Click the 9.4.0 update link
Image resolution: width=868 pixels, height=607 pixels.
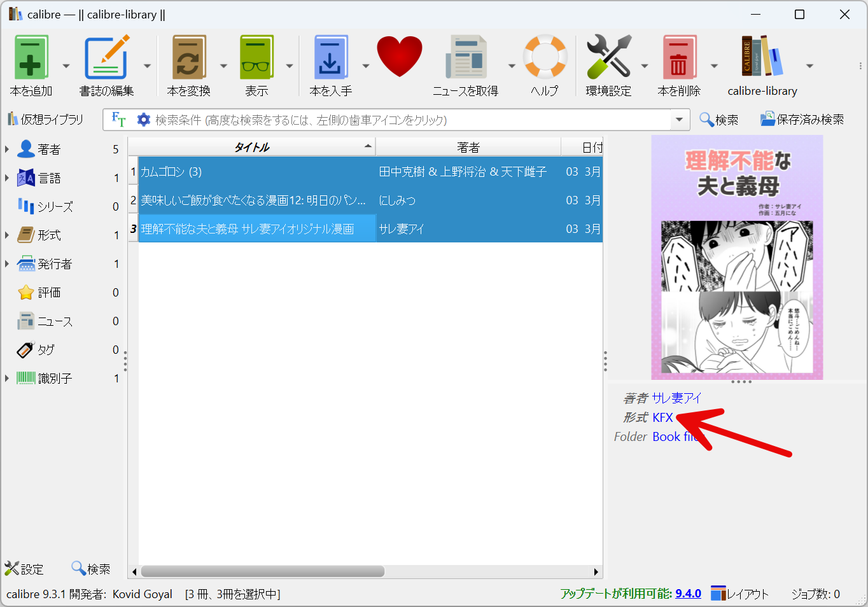[x=687, y=593]
